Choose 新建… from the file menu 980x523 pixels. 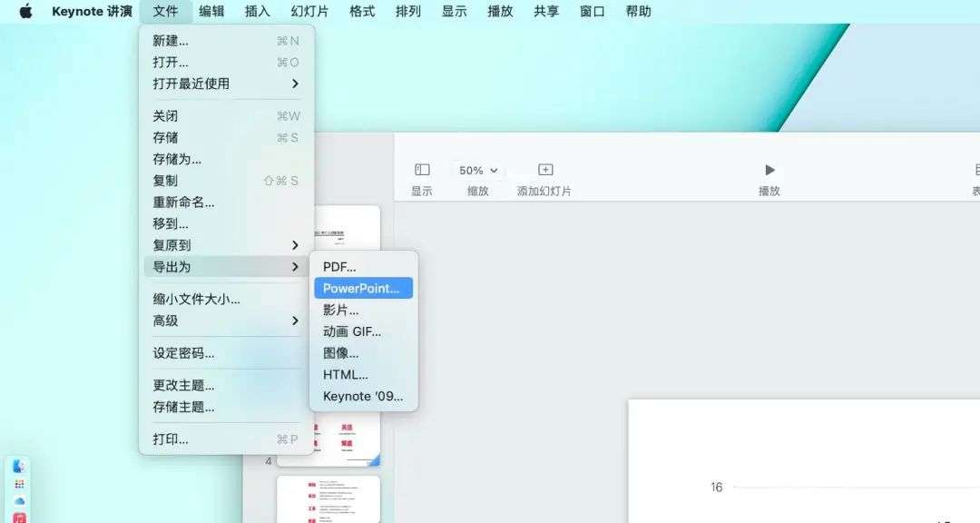tap(226, 41)
